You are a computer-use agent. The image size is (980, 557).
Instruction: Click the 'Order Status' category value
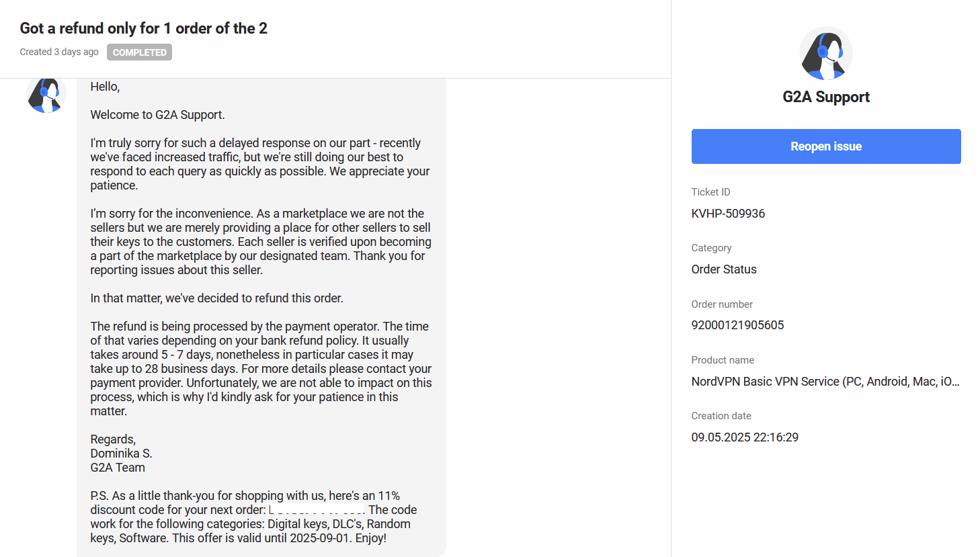click(x=724, y=269)
